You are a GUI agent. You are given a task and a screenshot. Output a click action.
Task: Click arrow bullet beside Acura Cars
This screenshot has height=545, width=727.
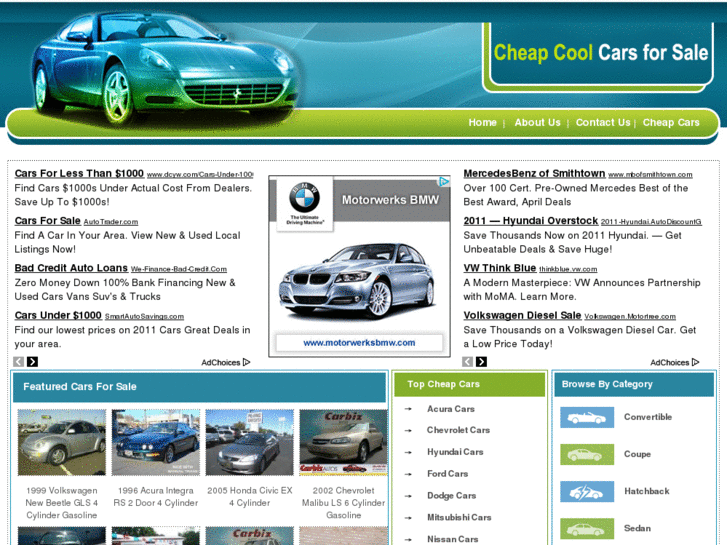click(x=408, y=409)
